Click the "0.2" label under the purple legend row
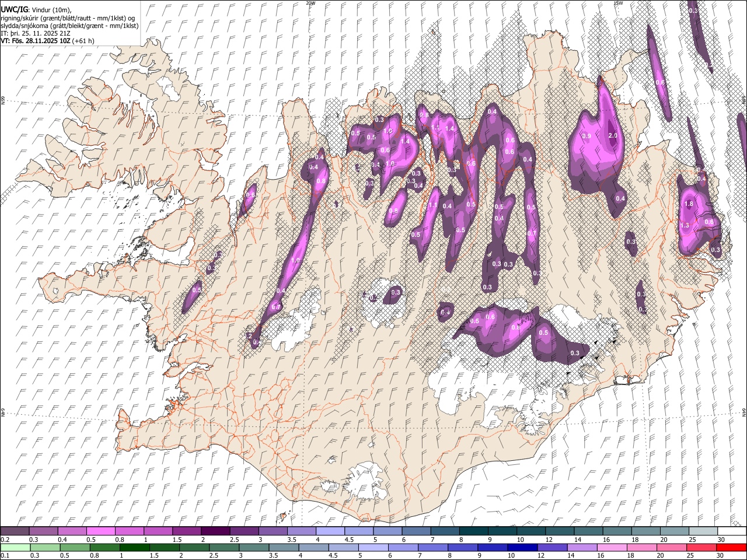 (x=5, y=540)
